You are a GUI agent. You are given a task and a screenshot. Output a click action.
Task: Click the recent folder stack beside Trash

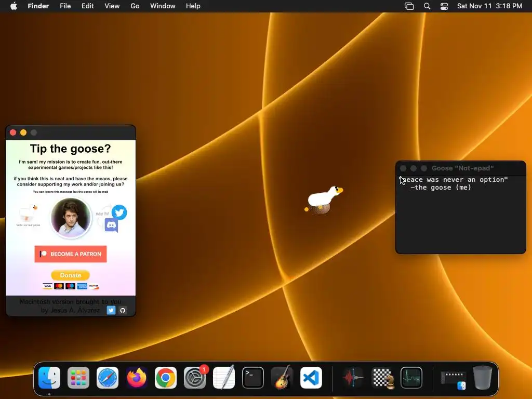pos(453,379)
